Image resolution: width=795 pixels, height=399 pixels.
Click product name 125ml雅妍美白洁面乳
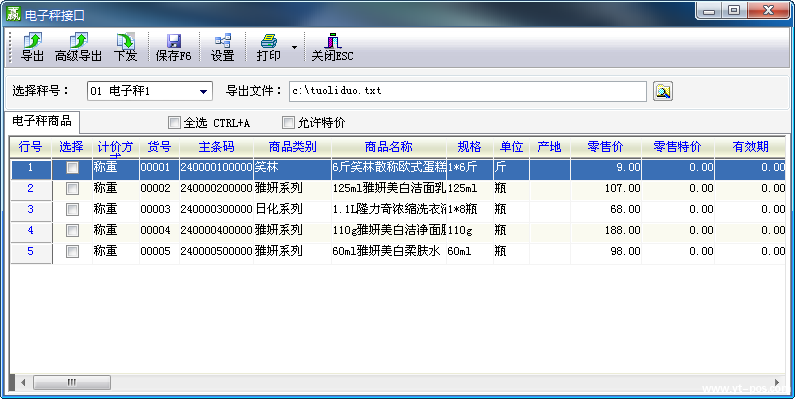(x=389, y=189)
